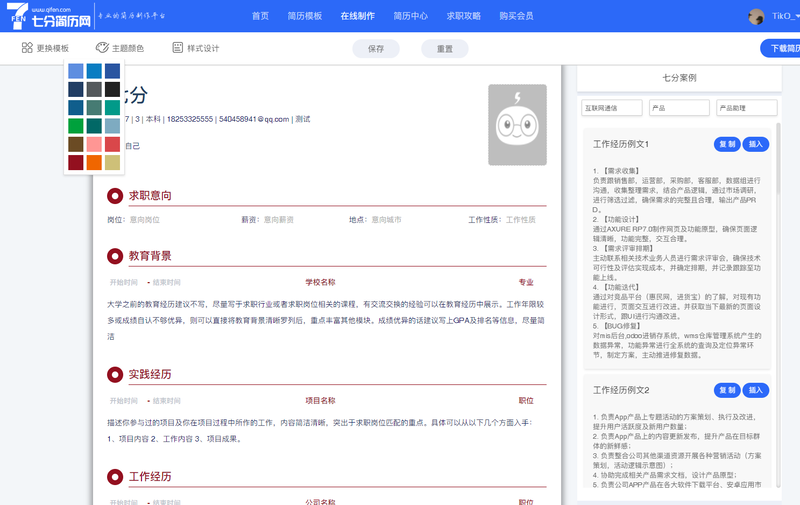The image size is (800, 505).
Task: Open 简历模板 navigation item
Action: tap(305, 16)
